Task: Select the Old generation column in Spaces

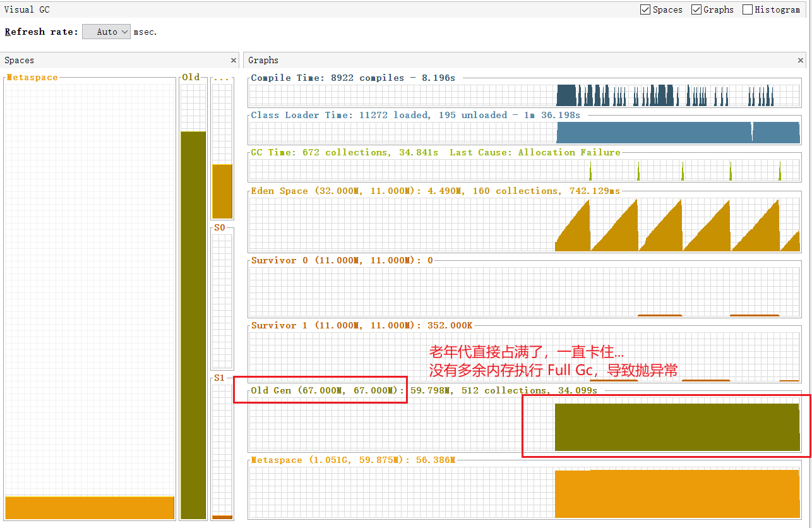Action: (193, 316)
